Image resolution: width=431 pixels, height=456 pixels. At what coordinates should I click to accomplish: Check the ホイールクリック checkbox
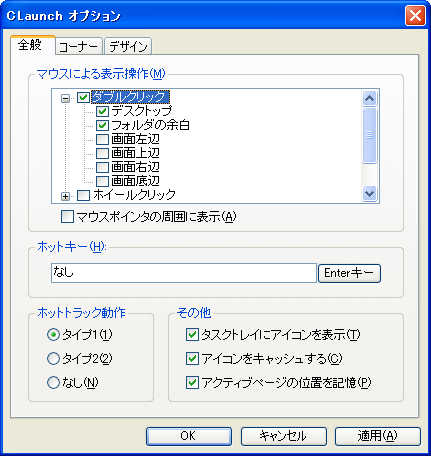pyautogui.click(x=83, y=195)
